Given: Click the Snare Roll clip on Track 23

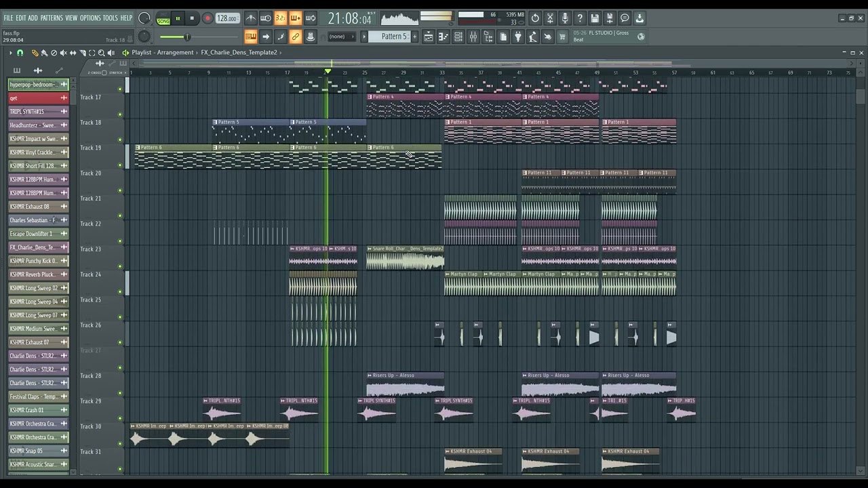Looking at the screenshot, I should (x=406, y=258).
